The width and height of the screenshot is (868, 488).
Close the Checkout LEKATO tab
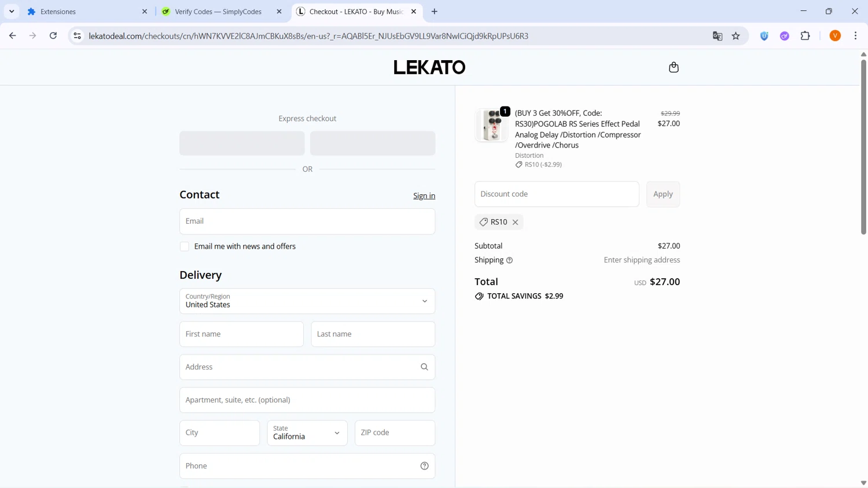(x=414, y=12)
